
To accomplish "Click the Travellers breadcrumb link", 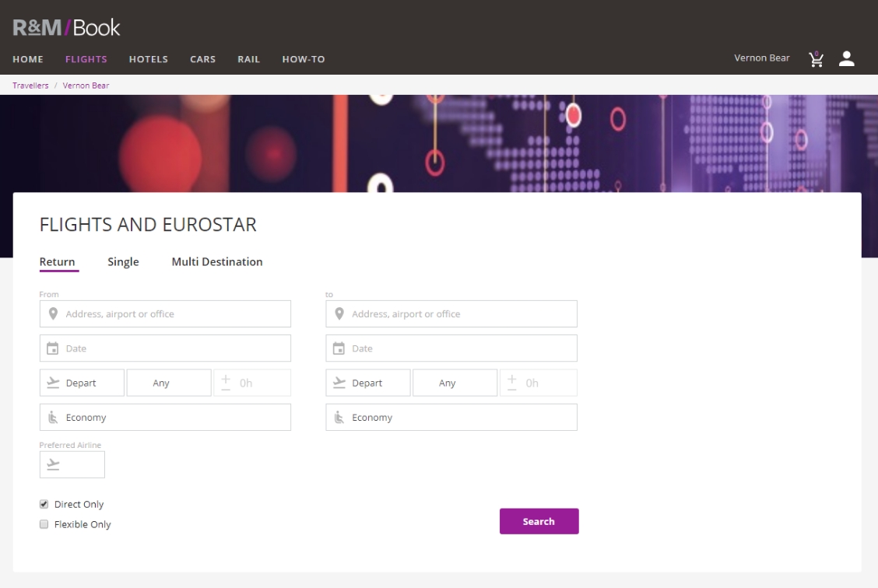I will point(30,86).
